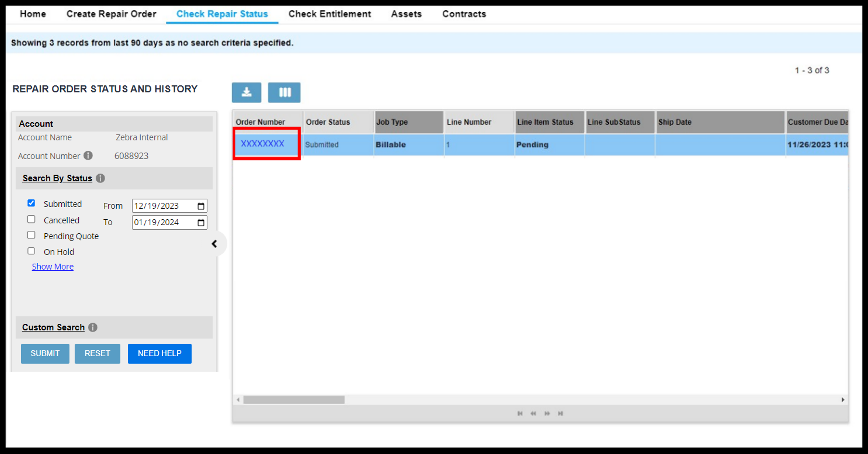Viewport: 868px width, 454px height.
Task: Click the previous page navigation icon
Action: (x=533, y=413)
